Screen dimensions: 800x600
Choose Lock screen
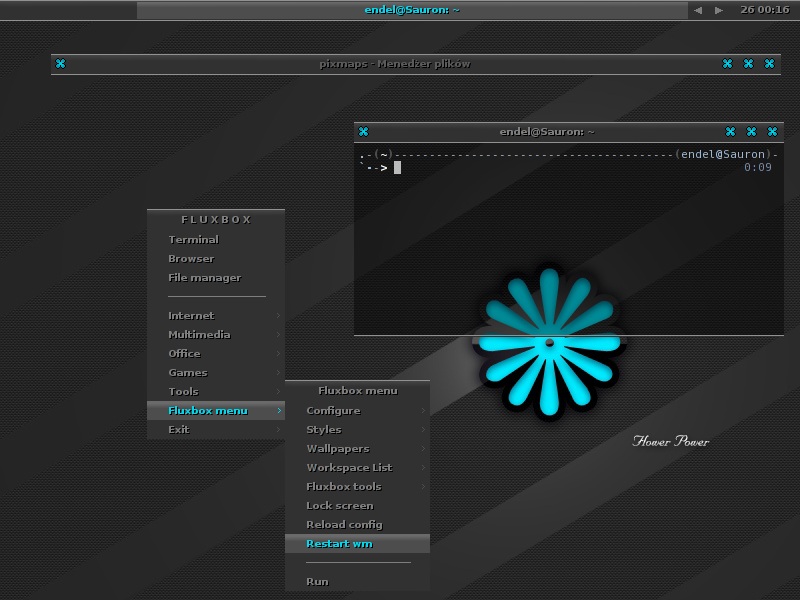[x=357, y=506]
